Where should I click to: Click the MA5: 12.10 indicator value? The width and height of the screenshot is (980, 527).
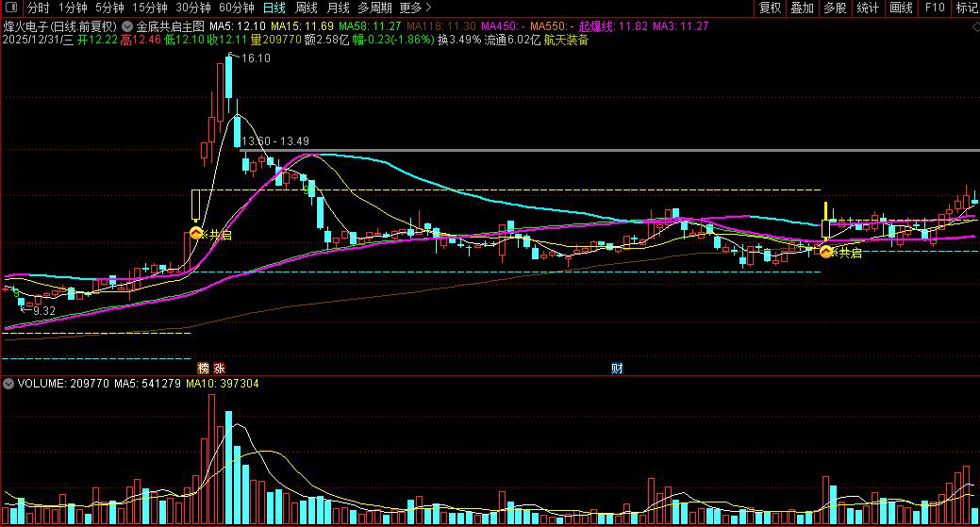pos(238,26)
